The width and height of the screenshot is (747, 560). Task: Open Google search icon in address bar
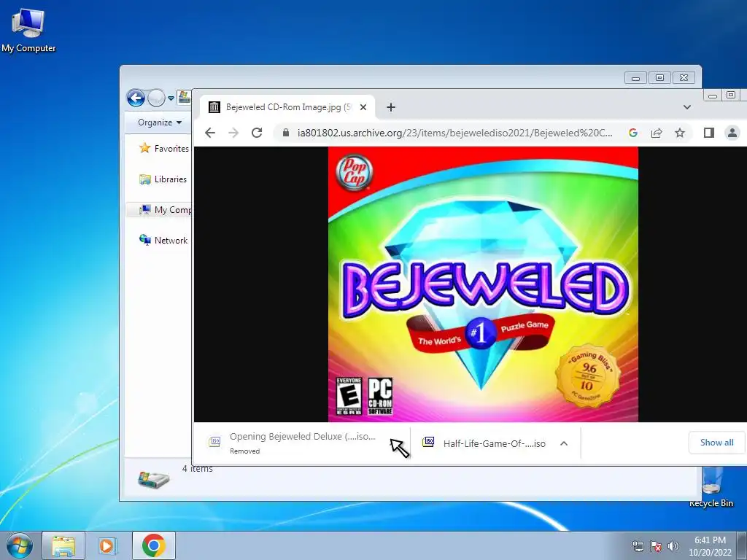pos(633,133)
